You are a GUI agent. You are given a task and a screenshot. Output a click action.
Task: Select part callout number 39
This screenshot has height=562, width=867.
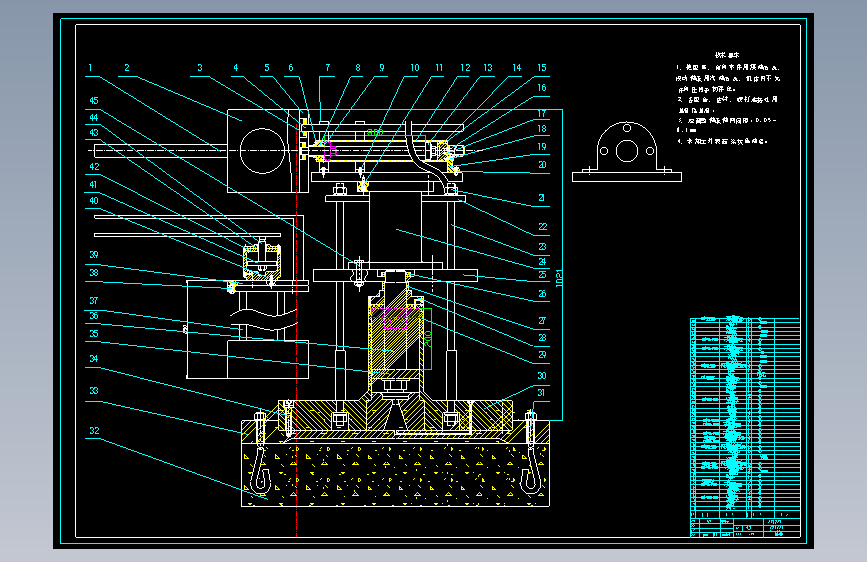94,255
